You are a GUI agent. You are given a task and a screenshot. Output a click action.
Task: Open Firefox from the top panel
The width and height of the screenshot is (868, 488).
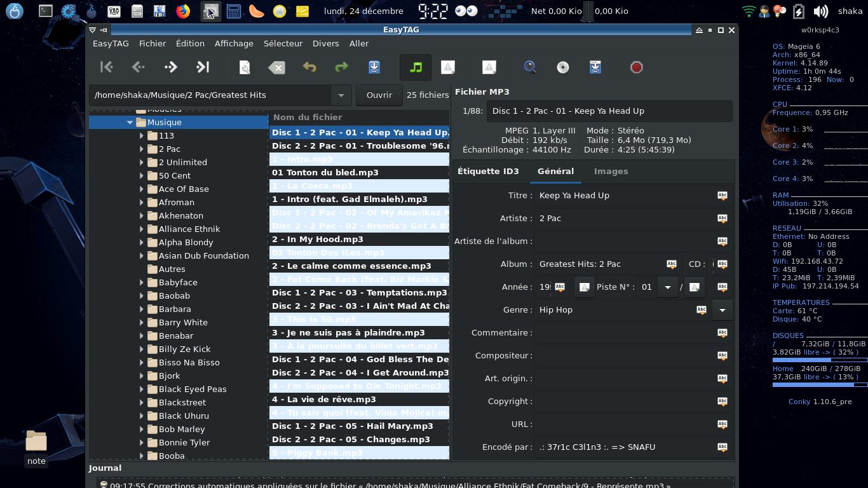[x=183, y=11]
